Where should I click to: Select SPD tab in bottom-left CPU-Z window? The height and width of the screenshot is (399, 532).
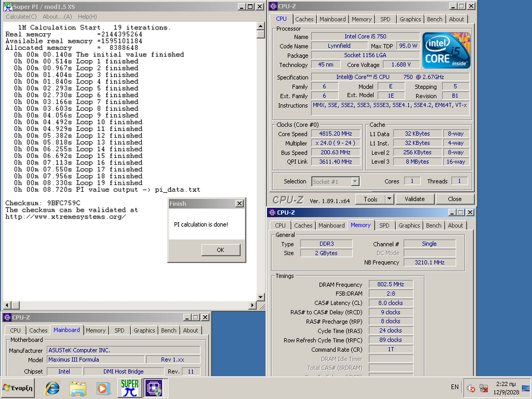(x=120, y=330)
